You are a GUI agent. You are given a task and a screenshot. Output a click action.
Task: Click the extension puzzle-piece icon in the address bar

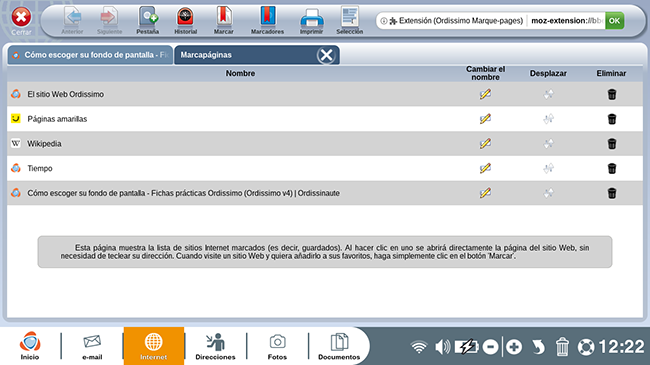click(x=393, y=21)
